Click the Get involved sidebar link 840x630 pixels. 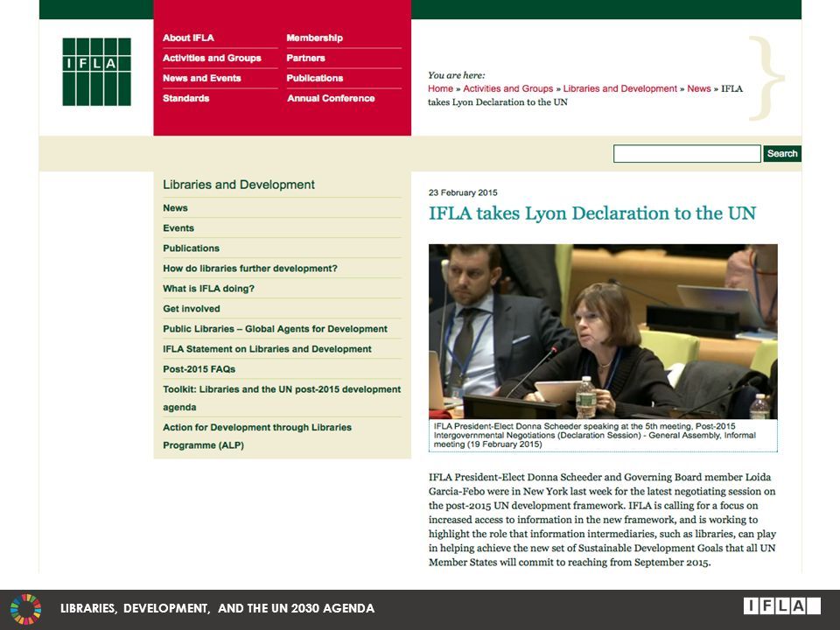coord(192,309)
